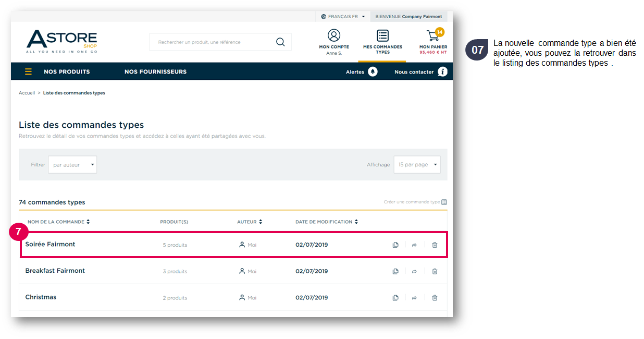
Task: Open the shopping cart Mon Panier
Action: (432, 36)
